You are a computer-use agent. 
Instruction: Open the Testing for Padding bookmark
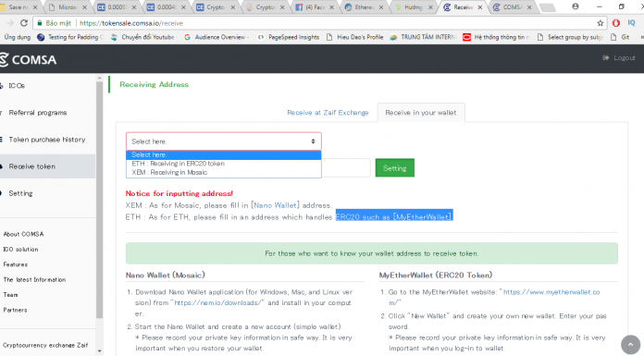69,37
